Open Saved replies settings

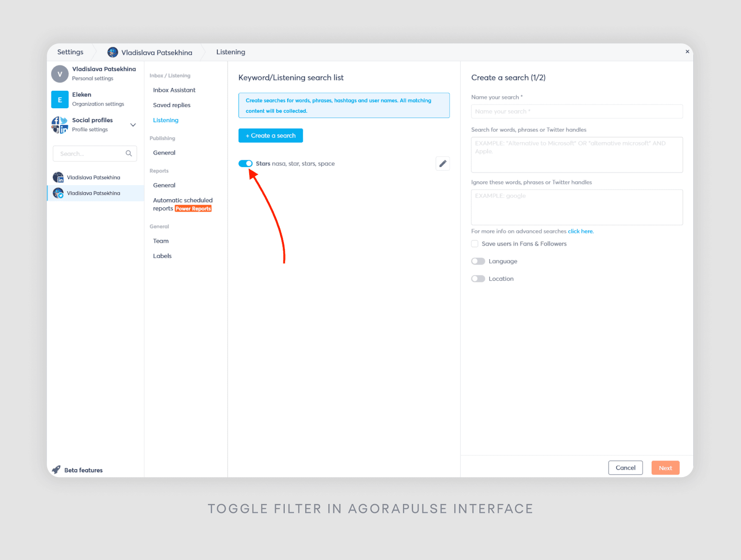(172, 105)
